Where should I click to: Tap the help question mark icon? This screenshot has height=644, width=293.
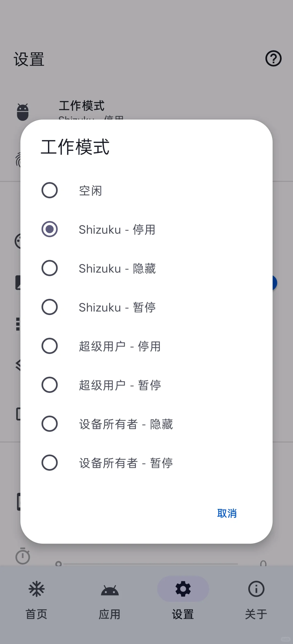point(273,58)
